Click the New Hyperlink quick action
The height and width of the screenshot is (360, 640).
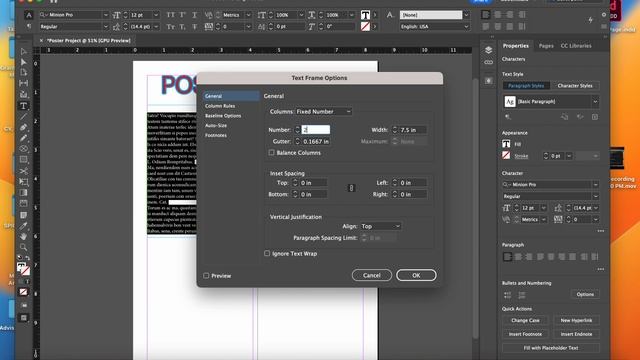click(576, 320)
